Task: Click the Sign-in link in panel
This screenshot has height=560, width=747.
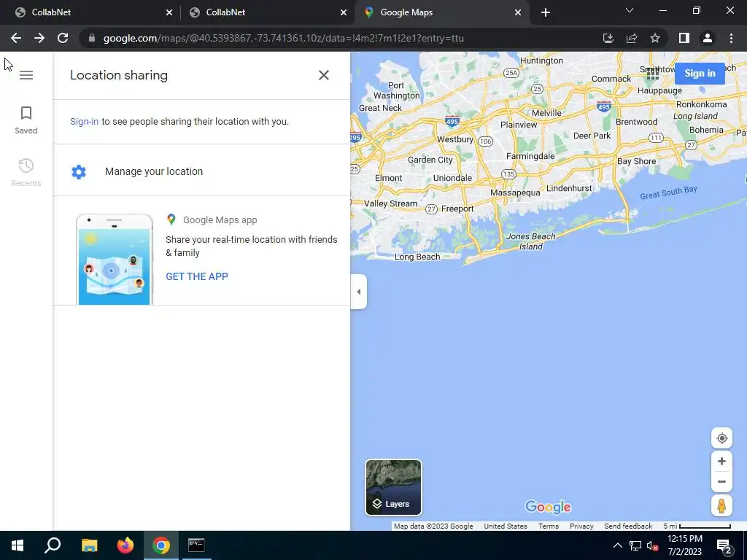Action: coord(85,122)
